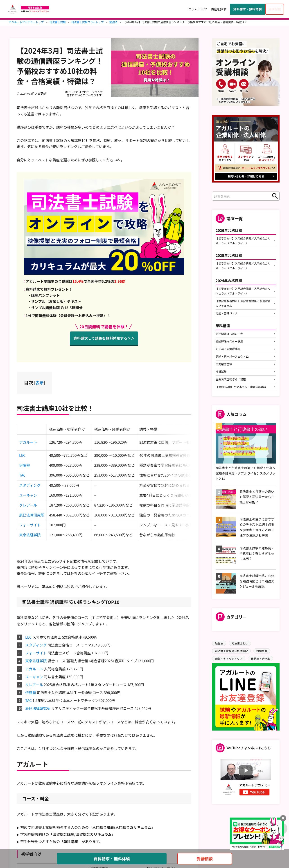Click the YouTubeチャンネル heading icon

(220, 748)
